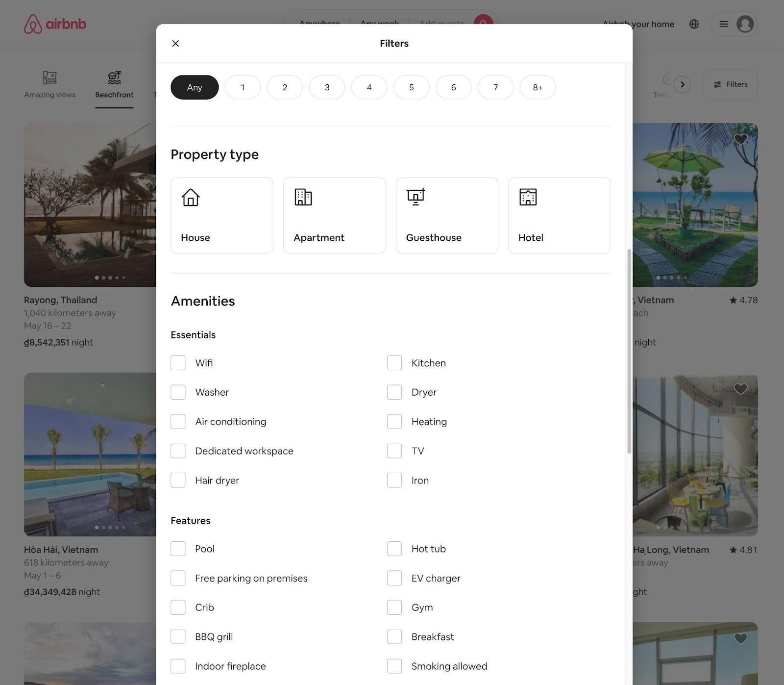
Task: Close the Filters dialog
Action: click(x=175, y=43)
